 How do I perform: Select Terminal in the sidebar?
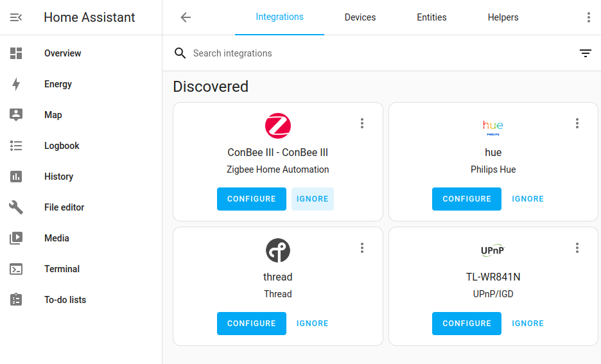(x=81, y=269)
